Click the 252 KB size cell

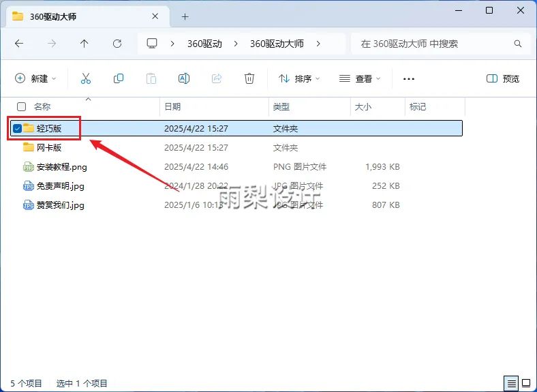click(386, 186)
